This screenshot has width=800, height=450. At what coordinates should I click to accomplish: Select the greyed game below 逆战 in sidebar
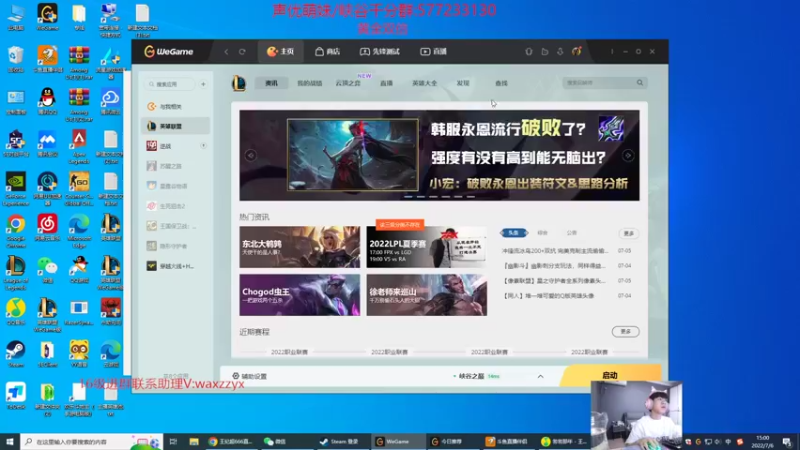pos(175,166)
